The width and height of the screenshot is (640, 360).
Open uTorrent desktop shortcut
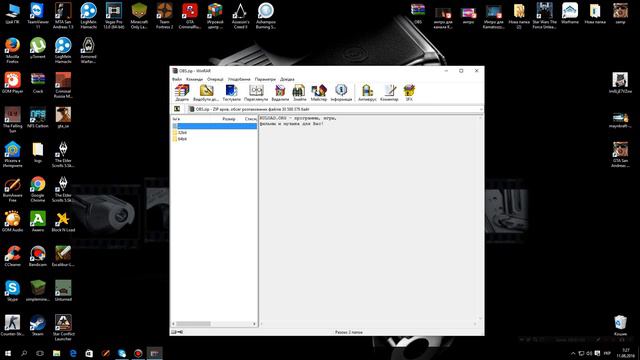point(38,48)
